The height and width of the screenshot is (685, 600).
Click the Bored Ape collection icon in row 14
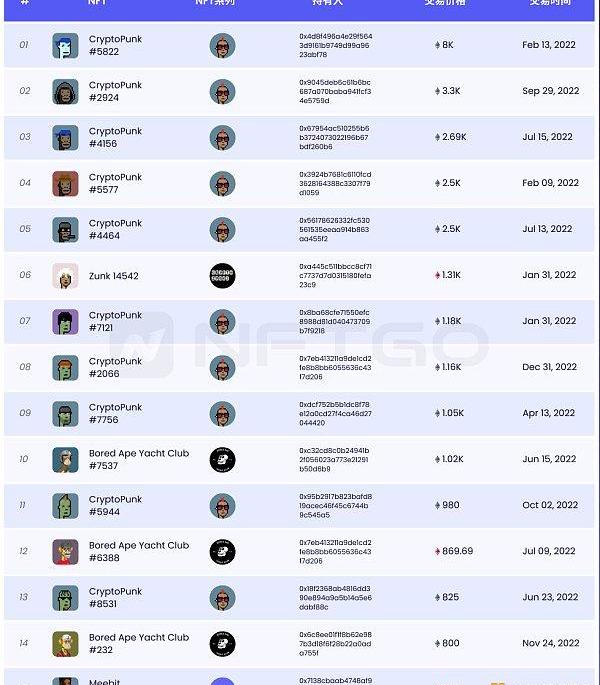click(222, 644)
